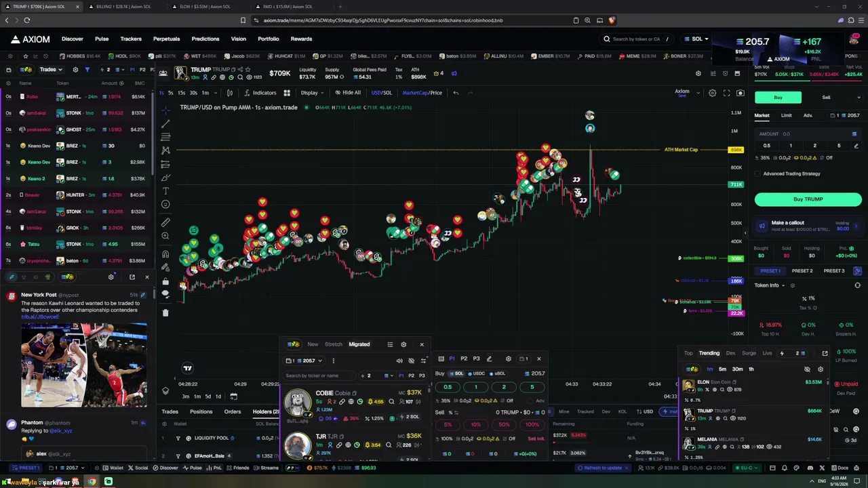The height and width of the screenshot is (488, 868).
Task: Toggle MarketCap/Price chart mode
Action: (x=422, y=93)
